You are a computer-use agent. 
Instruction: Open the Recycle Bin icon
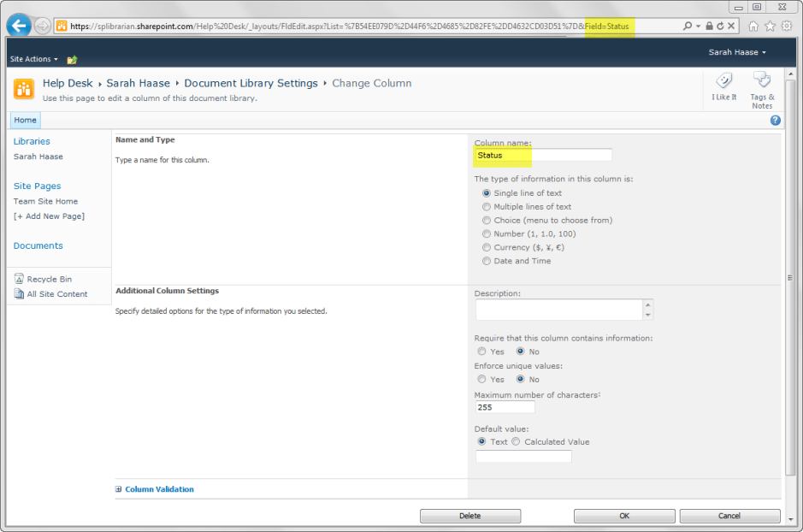click(19, 279)
